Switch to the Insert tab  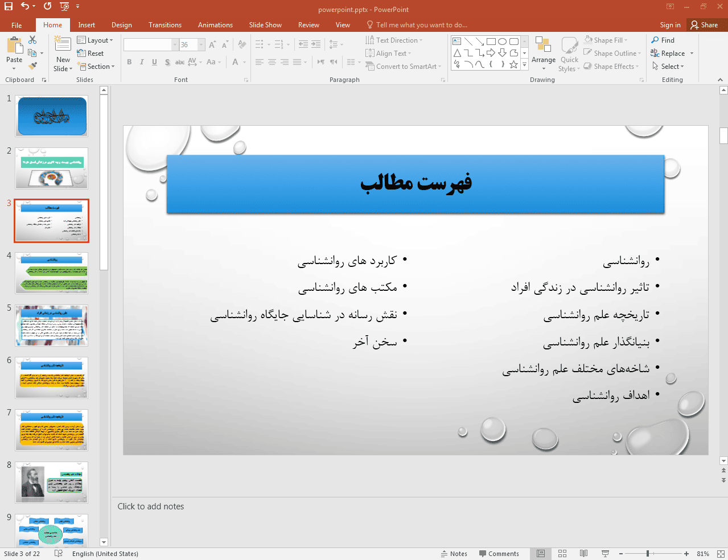[87, 25]
